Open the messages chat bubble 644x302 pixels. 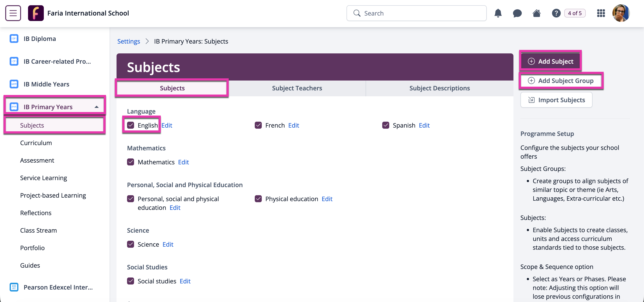(517, 13)
